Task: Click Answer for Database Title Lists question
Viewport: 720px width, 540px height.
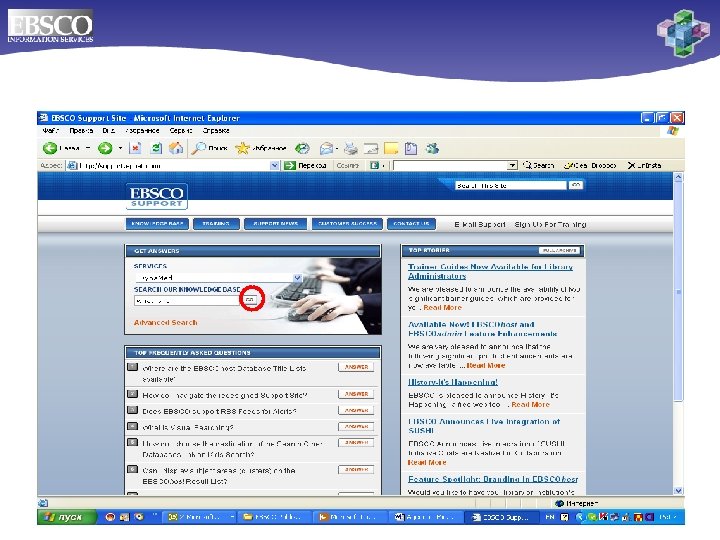Action: pyautogui.click(x=356, y=367)
